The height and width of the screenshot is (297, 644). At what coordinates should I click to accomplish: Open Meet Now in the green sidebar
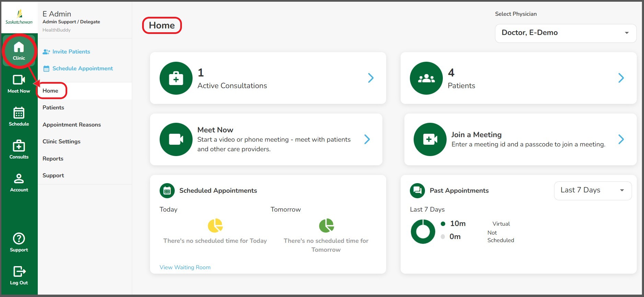click(x=19, y=84)
